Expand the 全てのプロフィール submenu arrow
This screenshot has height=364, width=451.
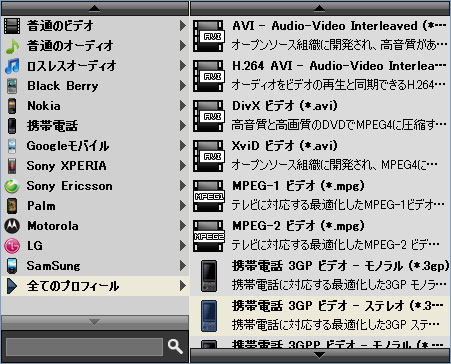[182, 286]
